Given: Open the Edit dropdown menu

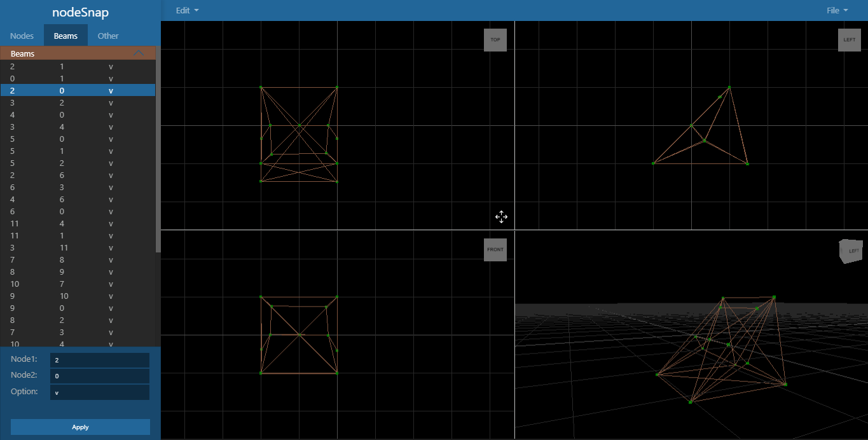Looking at the screenshot, I should [187, 11].
